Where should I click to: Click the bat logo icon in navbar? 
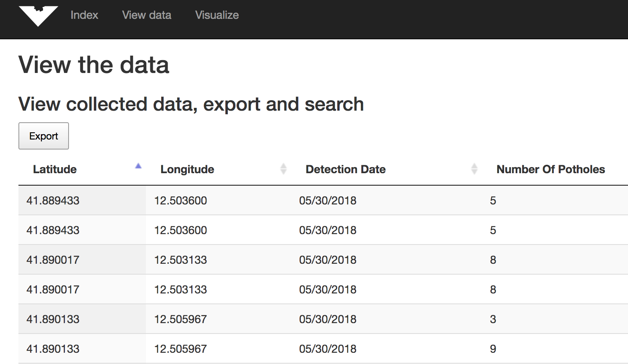click(38, 16)
